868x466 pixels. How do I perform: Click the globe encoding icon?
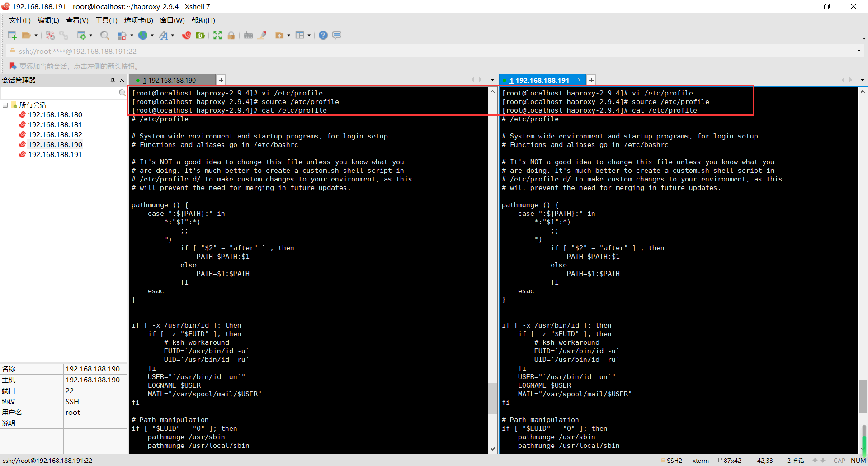(x=143, y=35)
